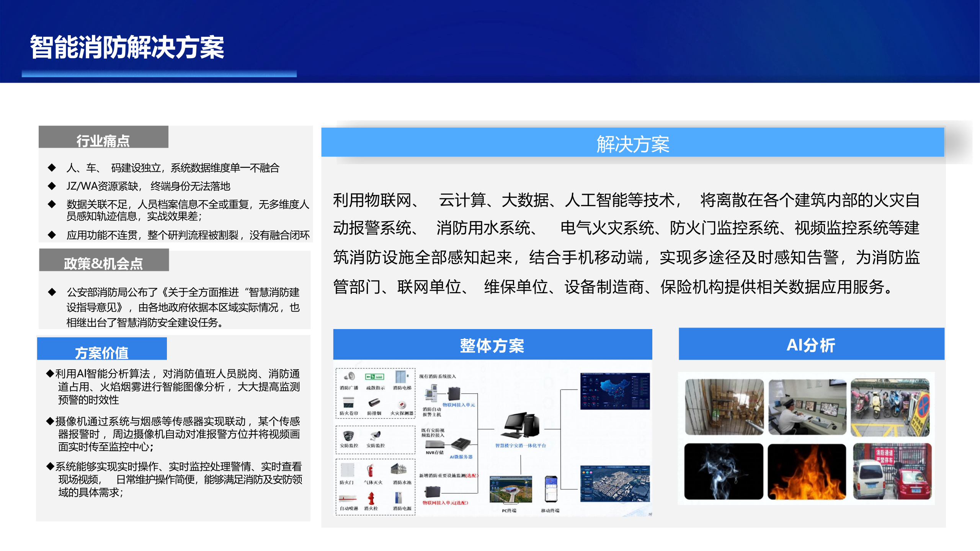This screenshot has width=980, height=551.
Task: Select the 消防电梯 elevator icon
Action: pyautogui.click(x=401, y=377)
